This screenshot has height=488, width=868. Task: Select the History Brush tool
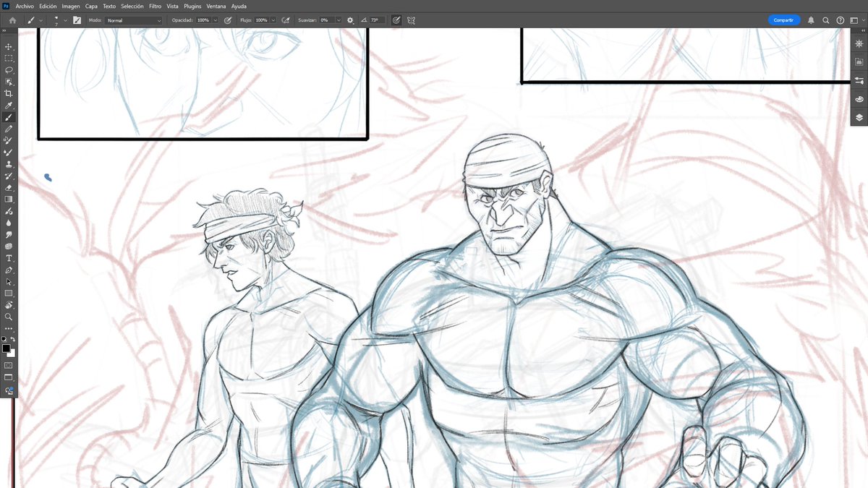[9, 176]
